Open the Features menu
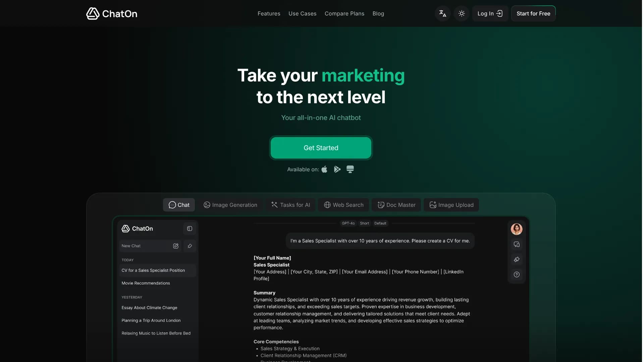644x362 pixels. click(x=269, y=13)
